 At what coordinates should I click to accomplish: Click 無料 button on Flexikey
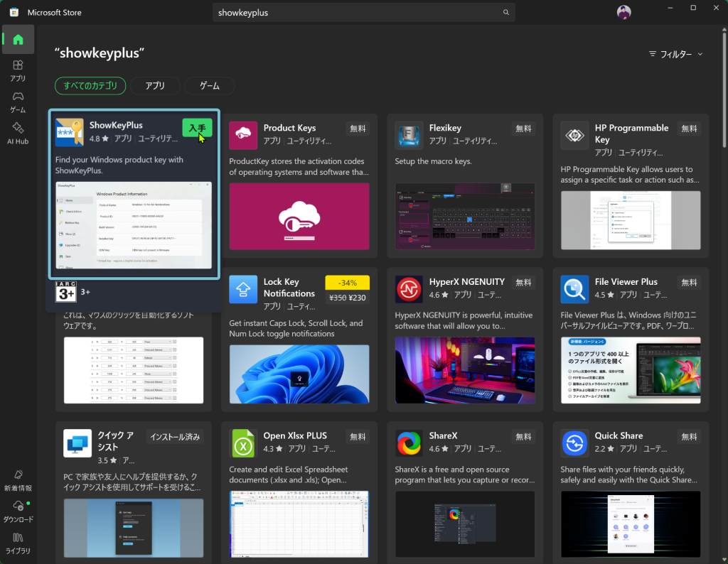[x=523, y=129]
